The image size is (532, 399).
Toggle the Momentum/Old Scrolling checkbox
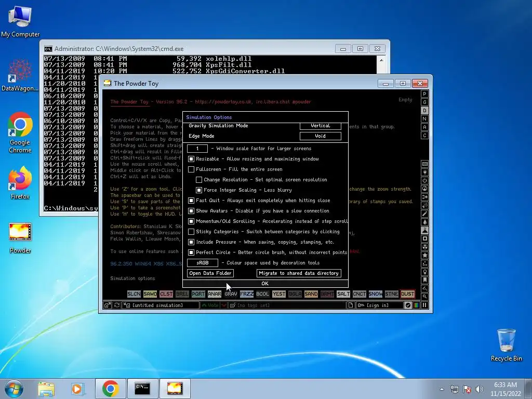[x=191, y=221]
